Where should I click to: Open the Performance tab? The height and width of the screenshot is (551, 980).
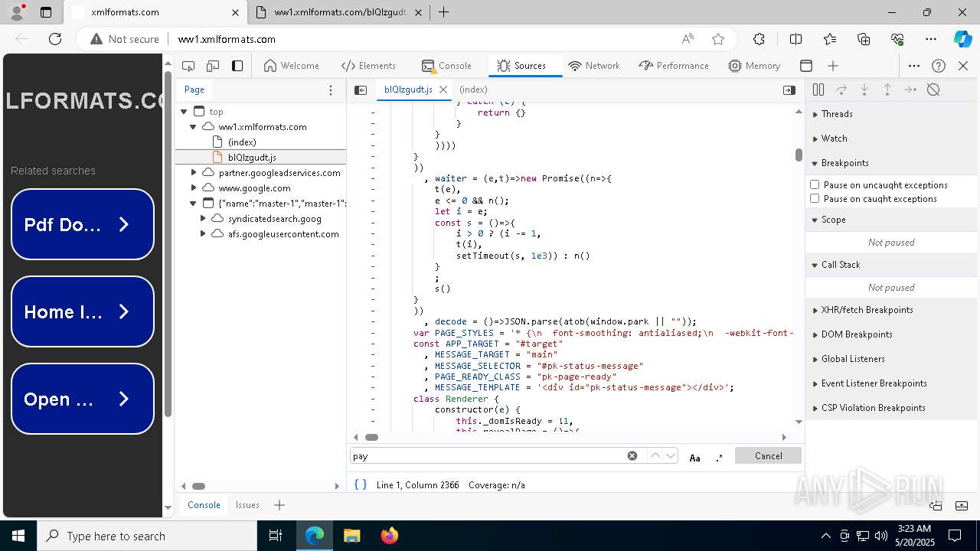click(674, 66)
